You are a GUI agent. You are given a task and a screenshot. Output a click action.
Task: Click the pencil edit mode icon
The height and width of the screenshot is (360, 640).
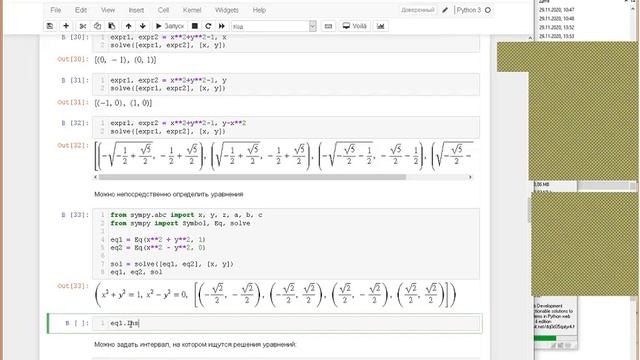tap(445, 10)
